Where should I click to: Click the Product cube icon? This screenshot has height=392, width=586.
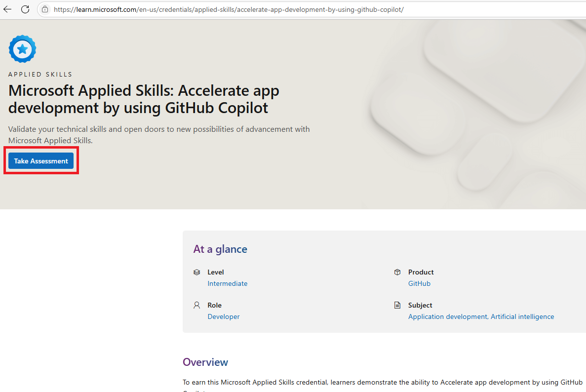397,272
